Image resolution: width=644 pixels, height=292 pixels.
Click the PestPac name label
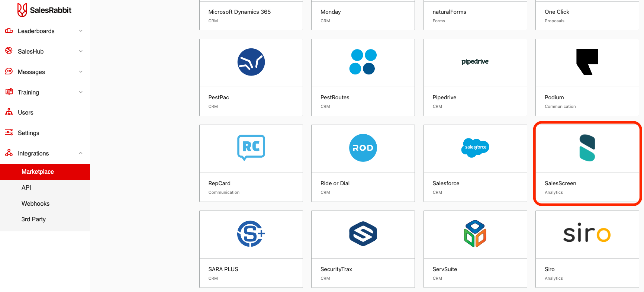pos(219,97)
